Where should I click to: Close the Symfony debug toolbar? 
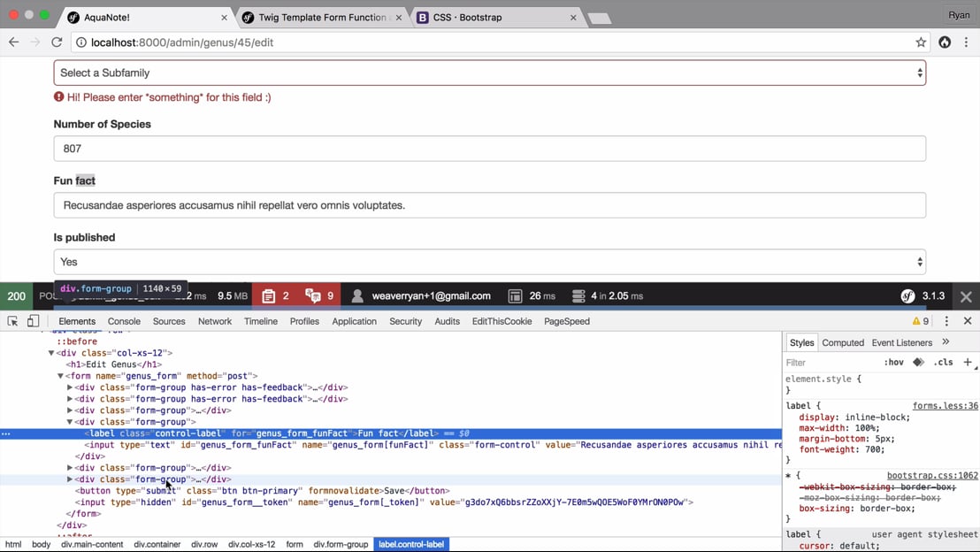[x=966, y=296]
